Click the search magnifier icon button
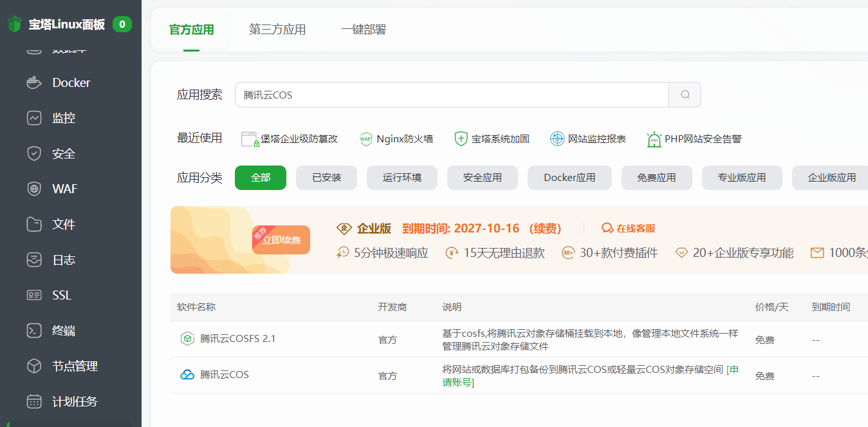 coord(685,95)
